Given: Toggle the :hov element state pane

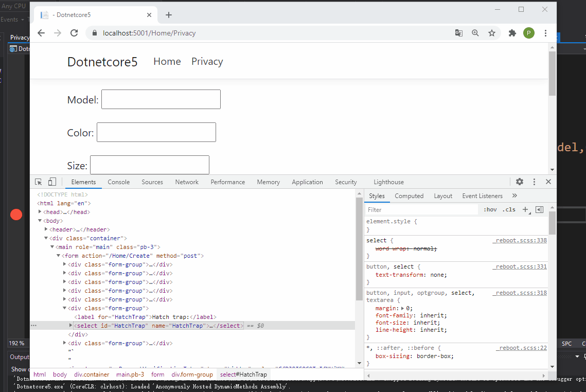Looking at the screenshot, I should (490, 209).
